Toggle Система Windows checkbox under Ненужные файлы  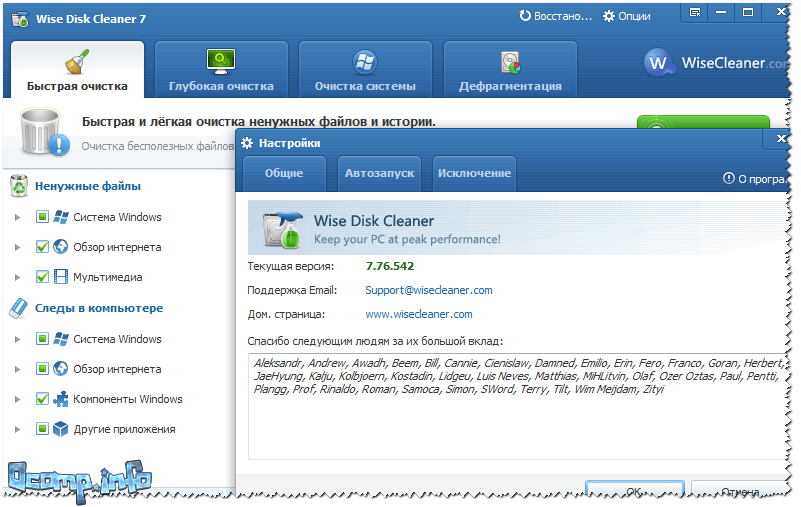tap(42, 217)
